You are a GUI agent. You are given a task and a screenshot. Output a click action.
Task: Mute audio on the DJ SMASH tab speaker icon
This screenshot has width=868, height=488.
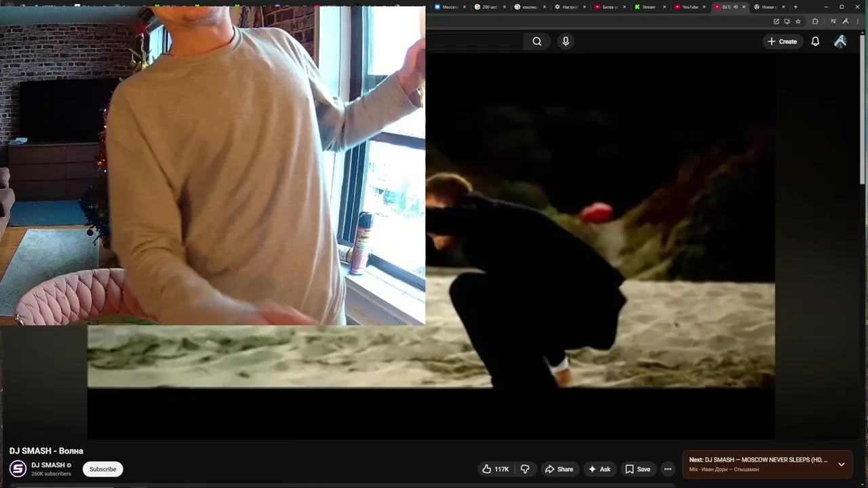pyautogui.click(x=736, y=7)
